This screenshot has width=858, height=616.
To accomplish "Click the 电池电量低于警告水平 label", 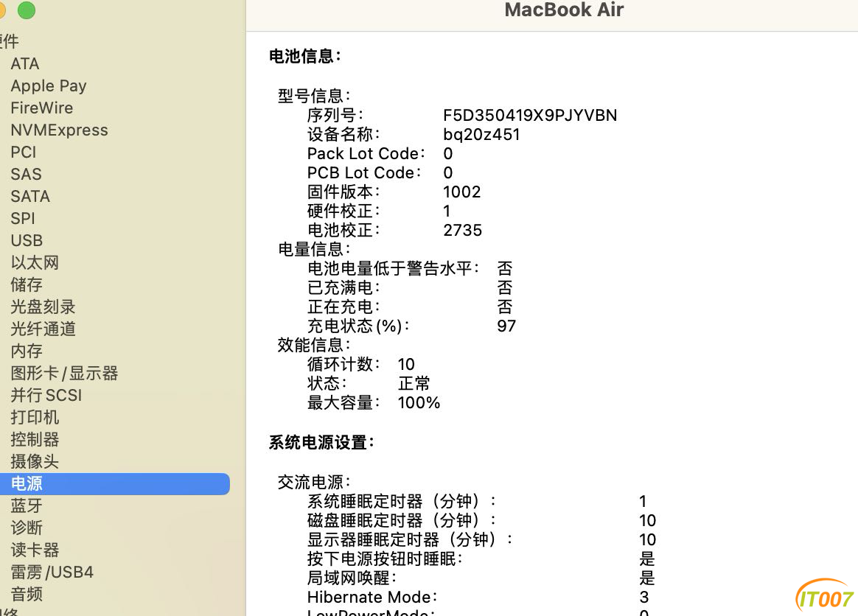I will 393,269.
